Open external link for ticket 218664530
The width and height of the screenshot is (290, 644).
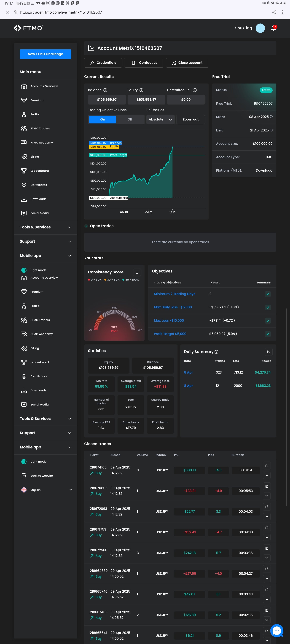click(267, 569)
